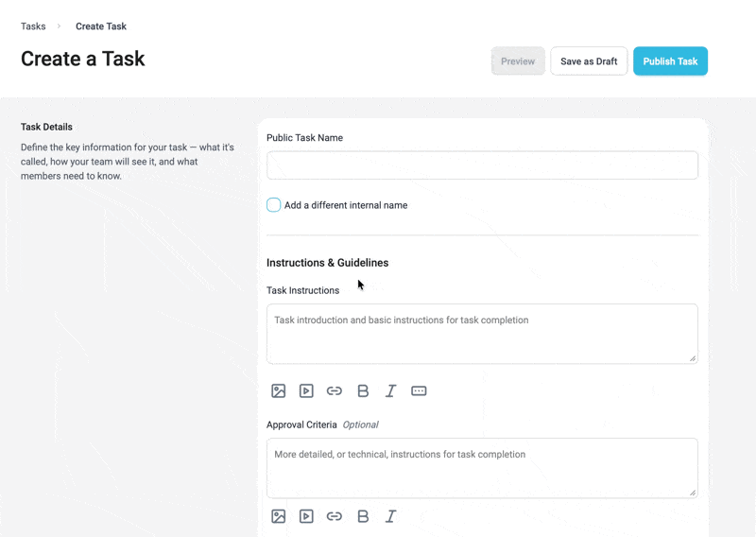Enable "Add a different internal name" checkbox
The height and width of the screenshot is (537, 756).
coord(274,205)
